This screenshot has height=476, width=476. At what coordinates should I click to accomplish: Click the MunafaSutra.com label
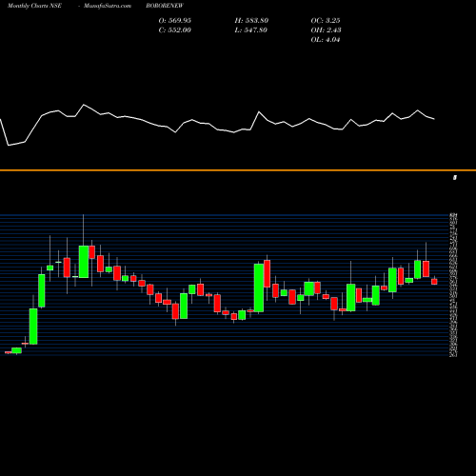coord(108,6)
